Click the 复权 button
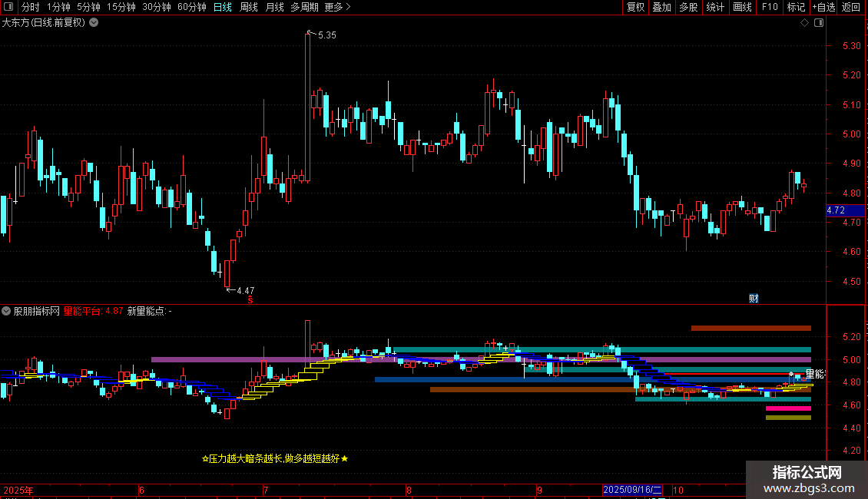 tap(635, 7)
